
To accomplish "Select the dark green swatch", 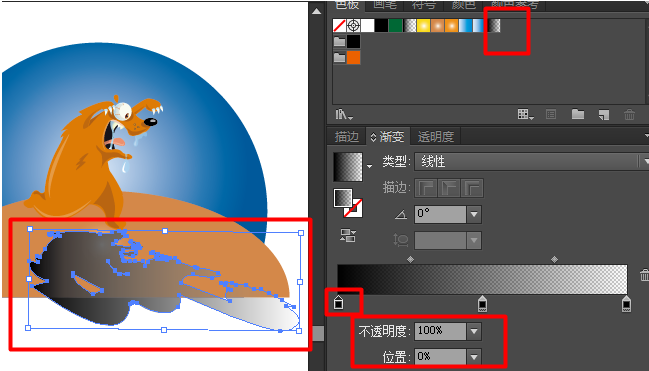I will click(395, 26).
